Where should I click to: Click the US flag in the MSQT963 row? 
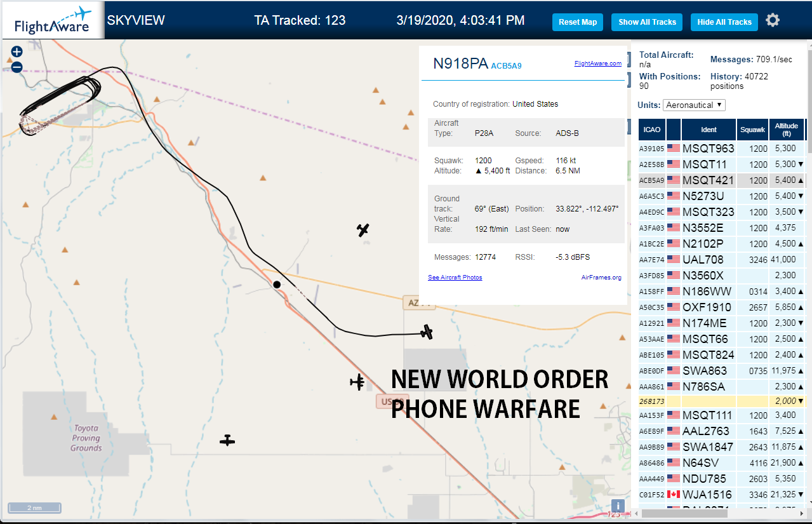tap(674, 149)
